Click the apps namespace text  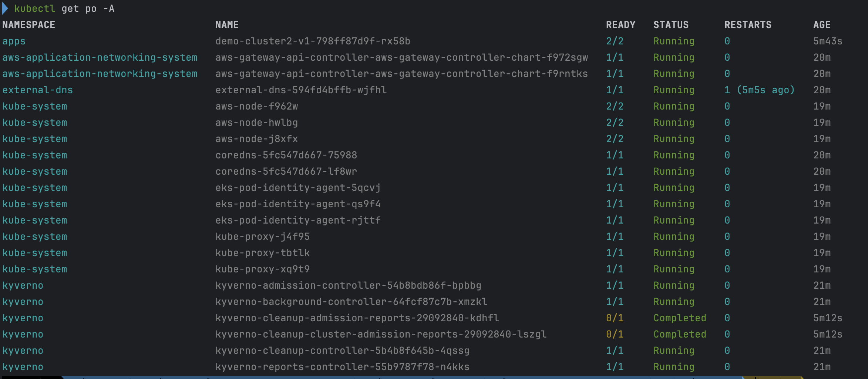14,41
